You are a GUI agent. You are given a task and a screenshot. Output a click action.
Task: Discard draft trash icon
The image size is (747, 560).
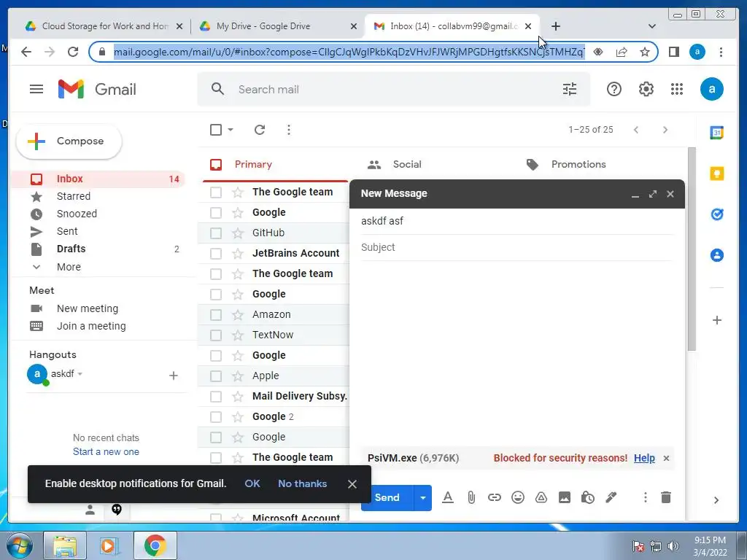(x=665, y=497)
